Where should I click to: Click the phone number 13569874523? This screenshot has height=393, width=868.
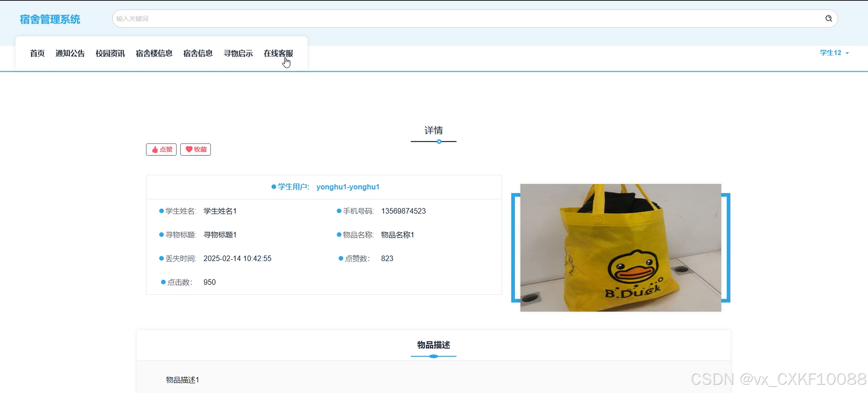point(403,211)
